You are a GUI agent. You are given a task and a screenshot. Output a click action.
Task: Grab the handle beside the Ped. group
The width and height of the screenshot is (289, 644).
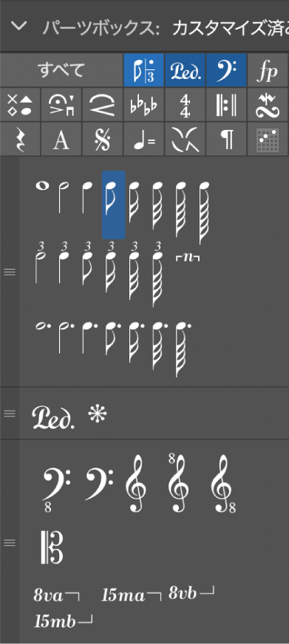(x=9, y=414)
